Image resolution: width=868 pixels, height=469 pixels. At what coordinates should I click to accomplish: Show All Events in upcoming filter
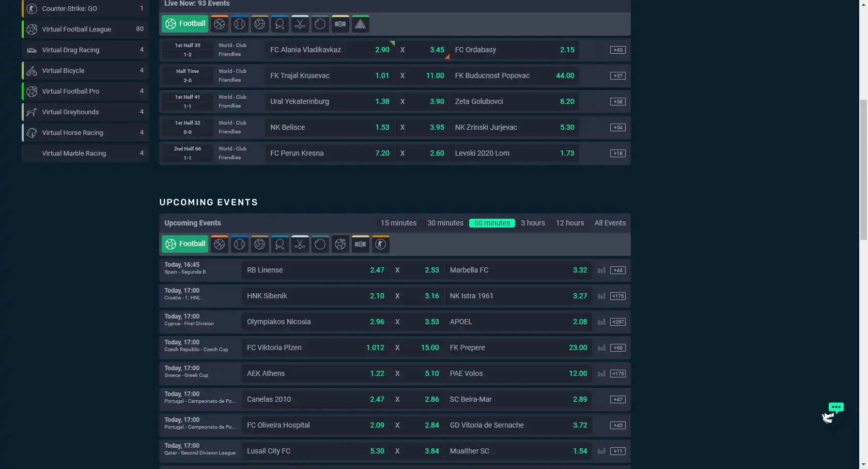pyautogui.click(x=610, y=223)
